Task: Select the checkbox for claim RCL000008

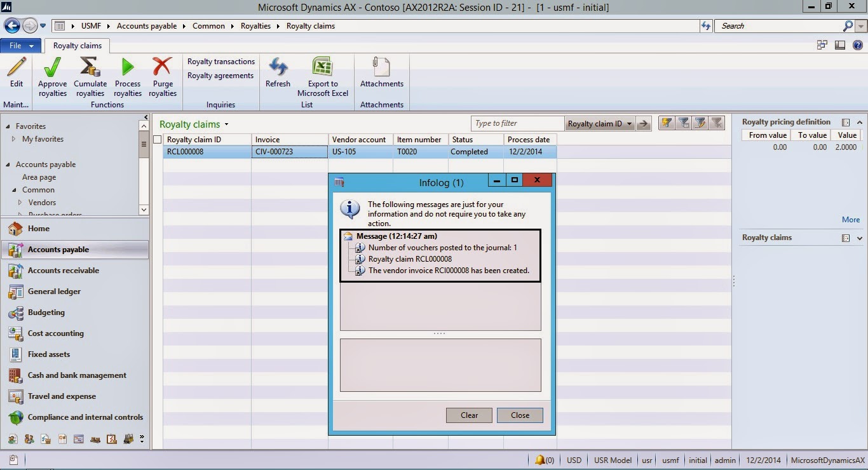Action: pyautogui.click(x=156, y=151)
